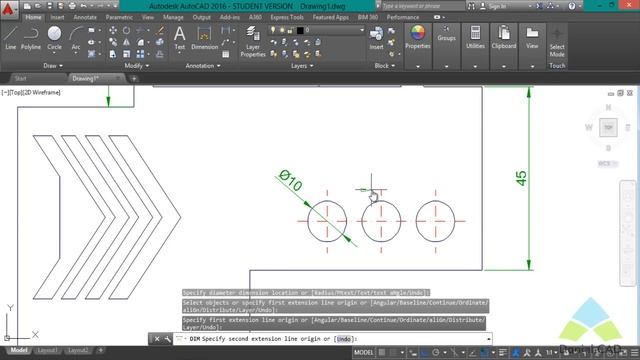Viewport: 640px width, 360px height.
Task: Expand the Draw panel
Action: pos(53,66)
